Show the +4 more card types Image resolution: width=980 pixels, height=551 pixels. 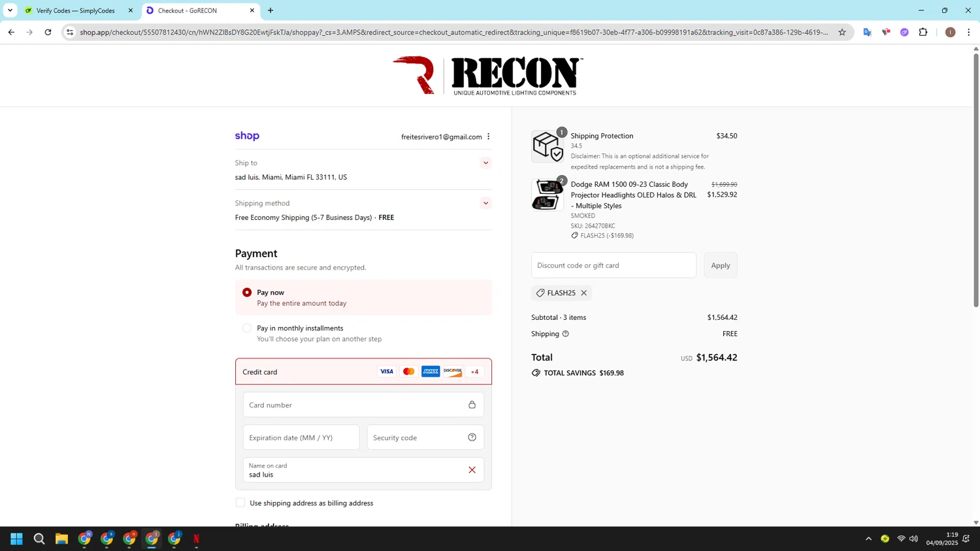point(475,371)
